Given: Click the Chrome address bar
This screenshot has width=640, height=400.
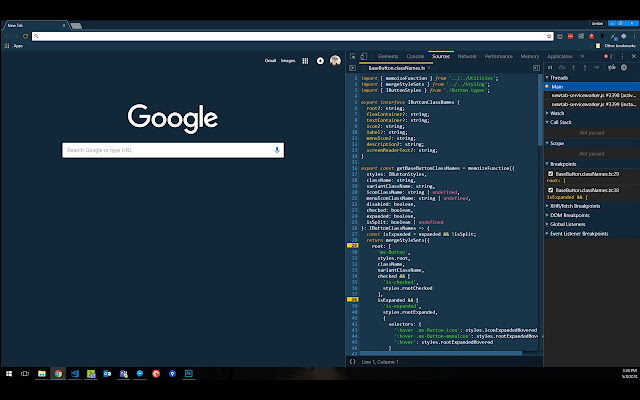Looking at the screenshot, I should (292, 36).
